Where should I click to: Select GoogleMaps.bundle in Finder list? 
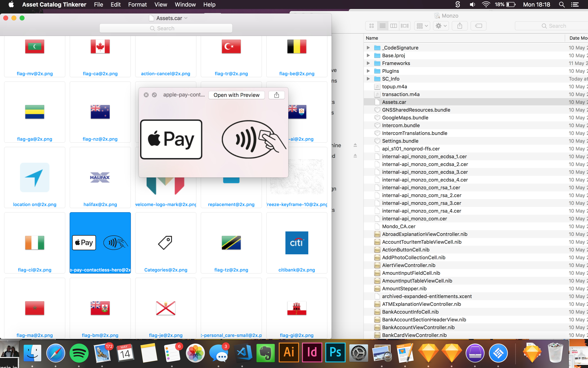[476, 118]
